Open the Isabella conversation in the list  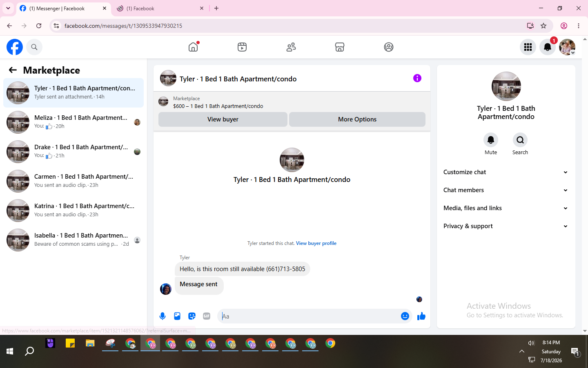pos(73,240)
